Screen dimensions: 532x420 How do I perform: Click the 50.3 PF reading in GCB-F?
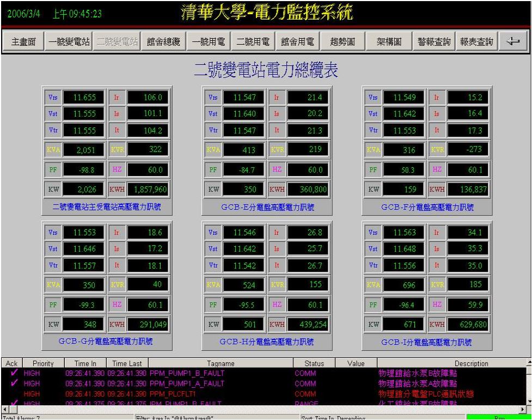(403, 169)
